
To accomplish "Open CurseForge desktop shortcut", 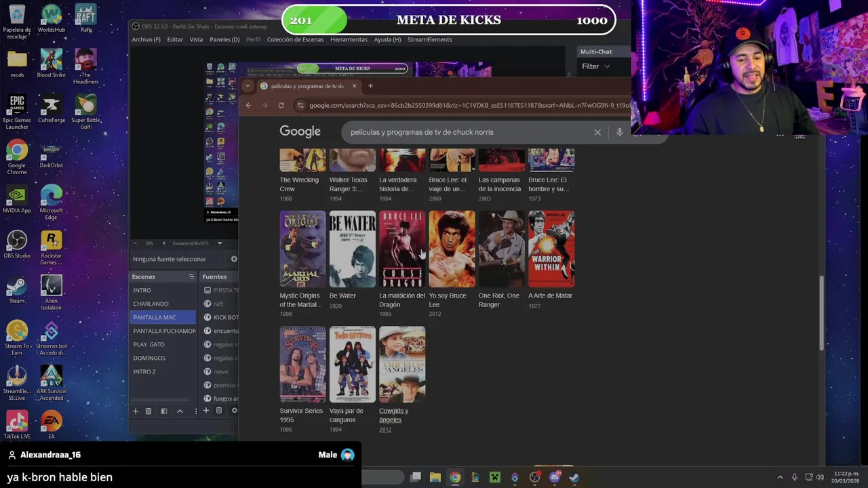I will (x=52, y=108).
